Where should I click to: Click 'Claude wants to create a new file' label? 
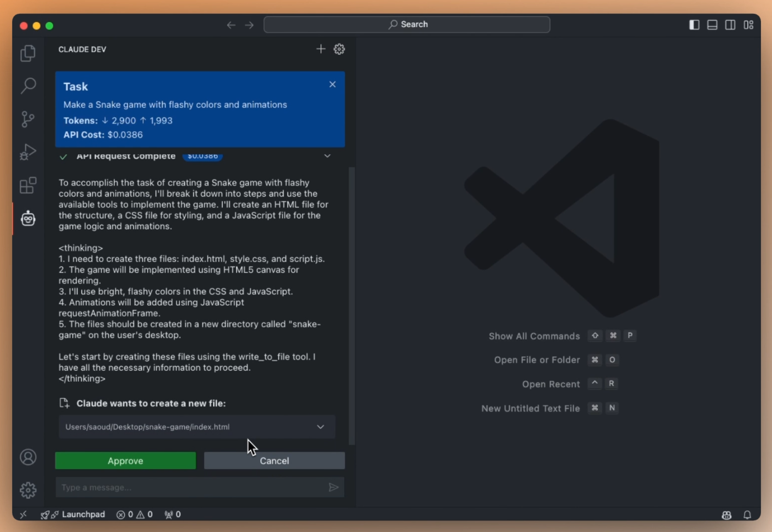click(x=151, y=403)
